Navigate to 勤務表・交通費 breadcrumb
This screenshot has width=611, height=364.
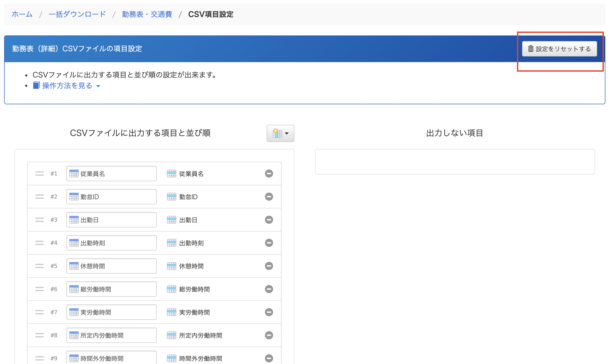pyautogui.click(x=147, y=14)
